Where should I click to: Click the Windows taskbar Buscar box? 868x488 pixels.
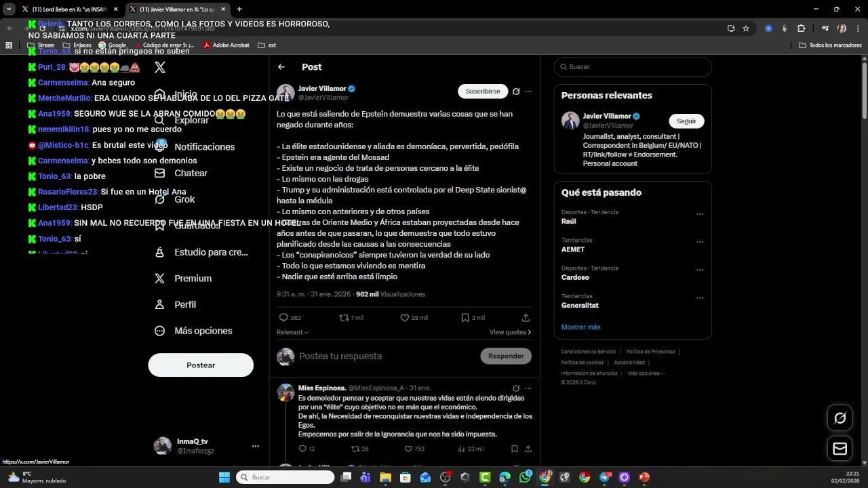click(x=285, y=477)
